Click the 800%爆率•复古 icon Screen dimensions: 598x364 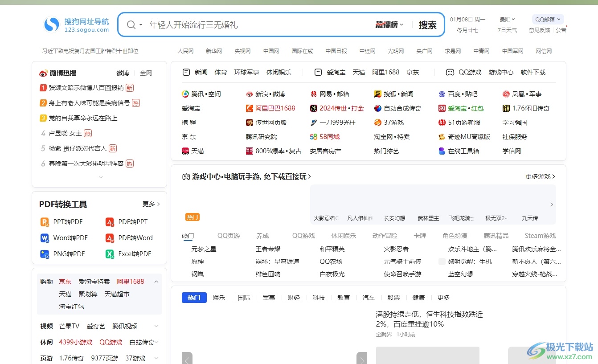250,151
